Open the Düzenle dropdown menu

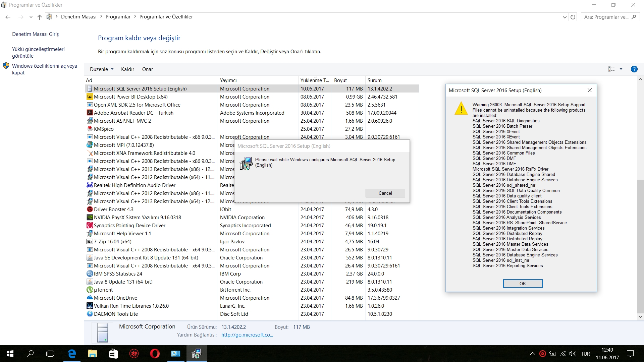coord(102,69)
